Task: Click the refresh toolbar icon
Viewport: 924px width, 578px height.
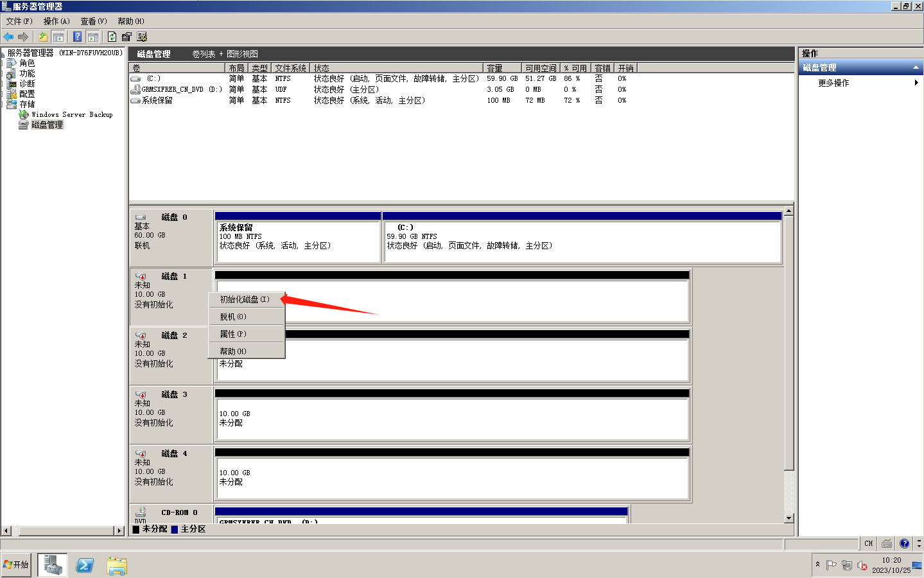Action: 112,37
